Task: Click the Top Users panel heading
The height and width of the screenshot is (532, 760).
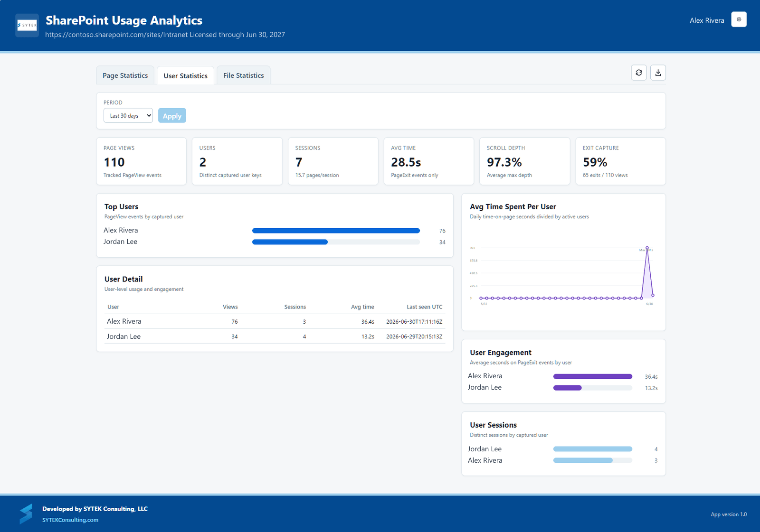Action: [122, 207]
